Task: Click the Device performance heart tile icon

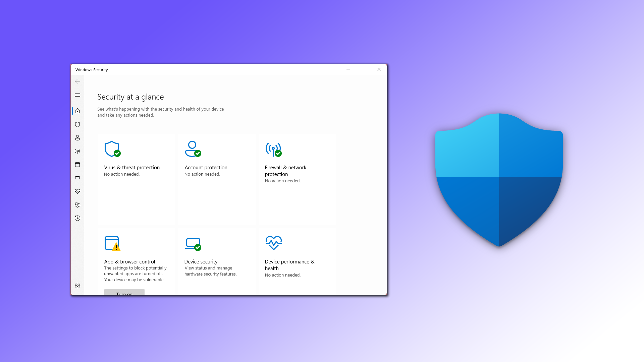Action: [273, 243]
